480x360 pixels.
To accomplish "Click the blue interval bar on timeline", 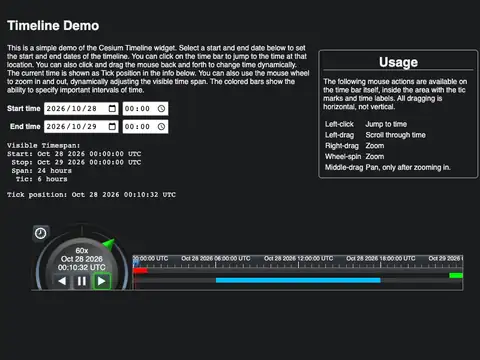I will point(298,280).
